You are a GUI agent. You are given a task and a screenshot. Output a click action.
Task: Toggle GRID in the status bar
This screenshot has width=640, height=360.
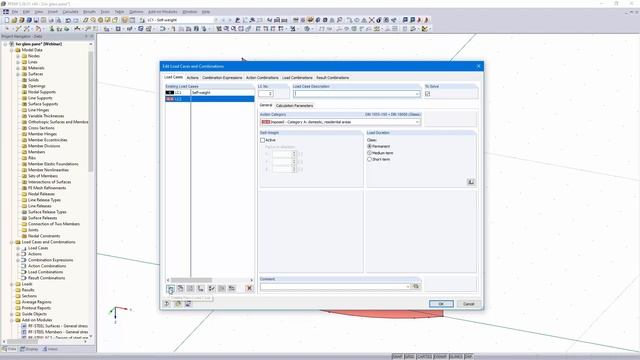coord(409,357)
